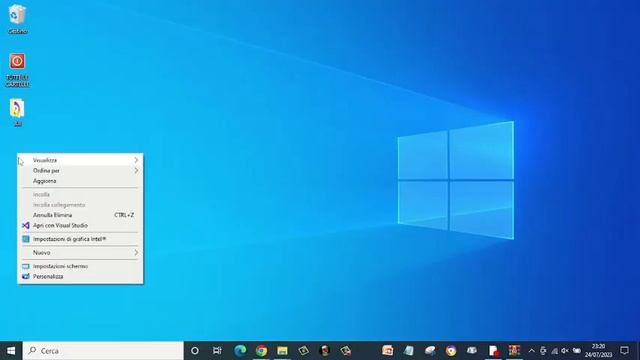Choose Personalizza in the context menu
Viewport: 640px width, 360px height.
80,276
